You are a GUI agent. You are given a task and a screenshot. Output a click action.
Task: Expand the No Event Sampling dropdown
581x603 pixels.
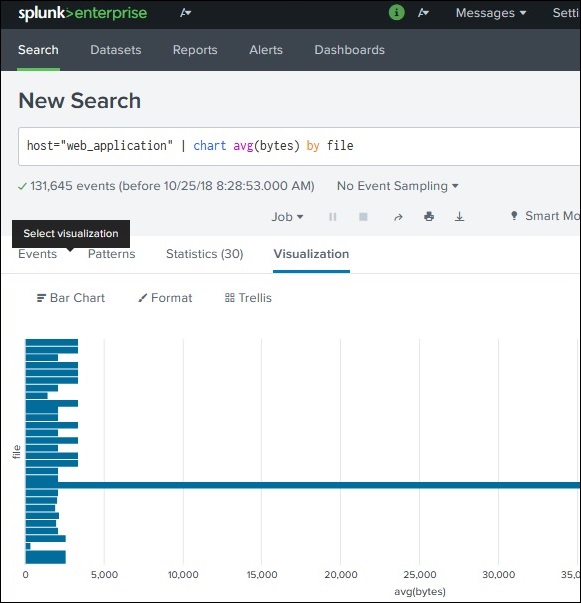tap(398, 186)
